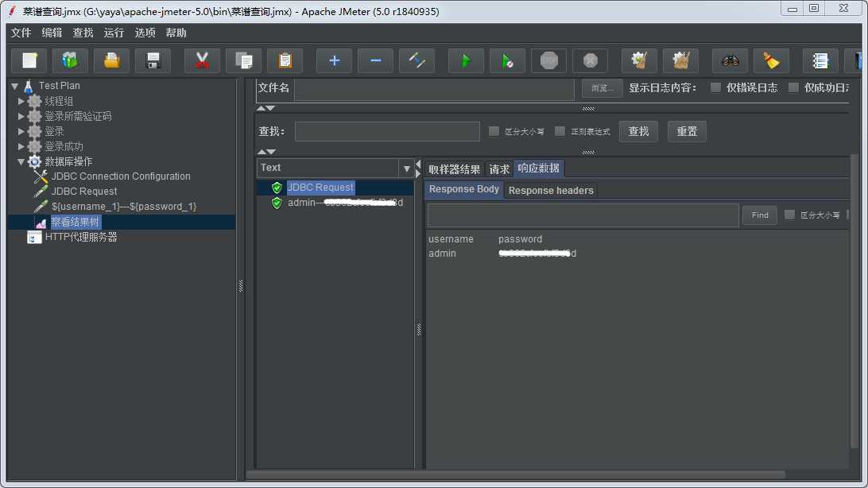
Task: Cut using the scissors icon
Action: [202, 60]
